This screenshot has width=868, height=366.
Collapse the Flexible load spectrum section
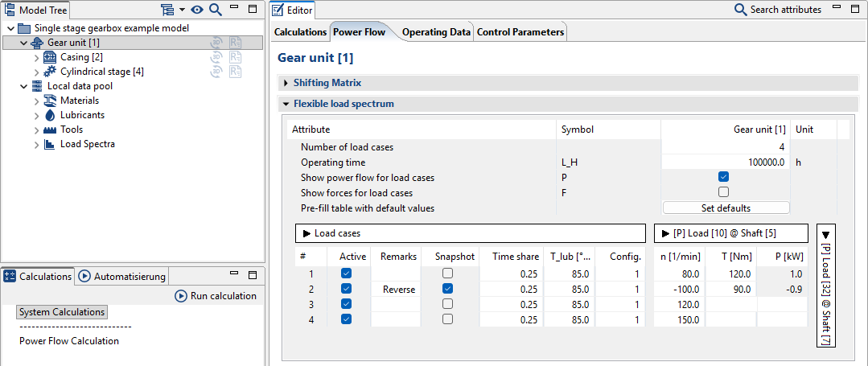click(x=286, y=104)
